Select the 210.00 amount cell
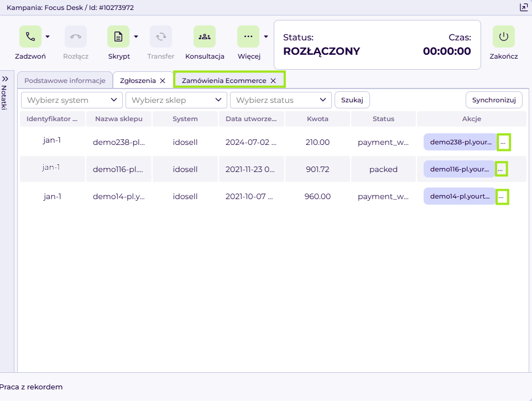Screen dimensions: 532x401 (317, 142)
